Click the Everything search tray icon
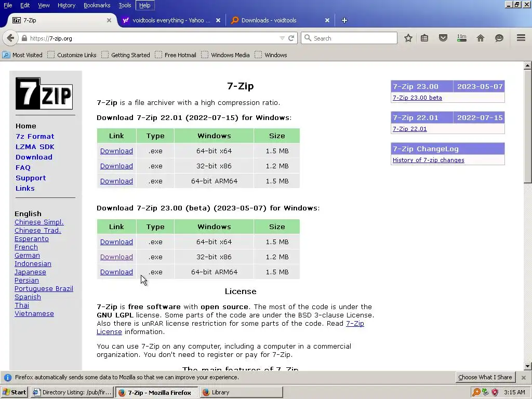Viewport: 532px width, 399px height. (x=476, y=392)
